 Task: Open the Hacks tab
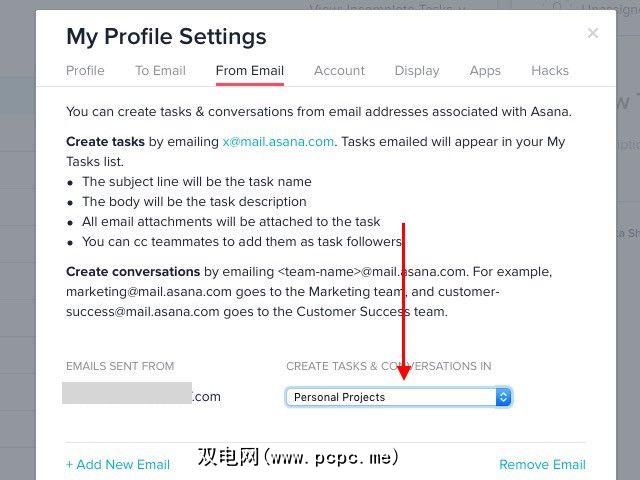[550, 71]
